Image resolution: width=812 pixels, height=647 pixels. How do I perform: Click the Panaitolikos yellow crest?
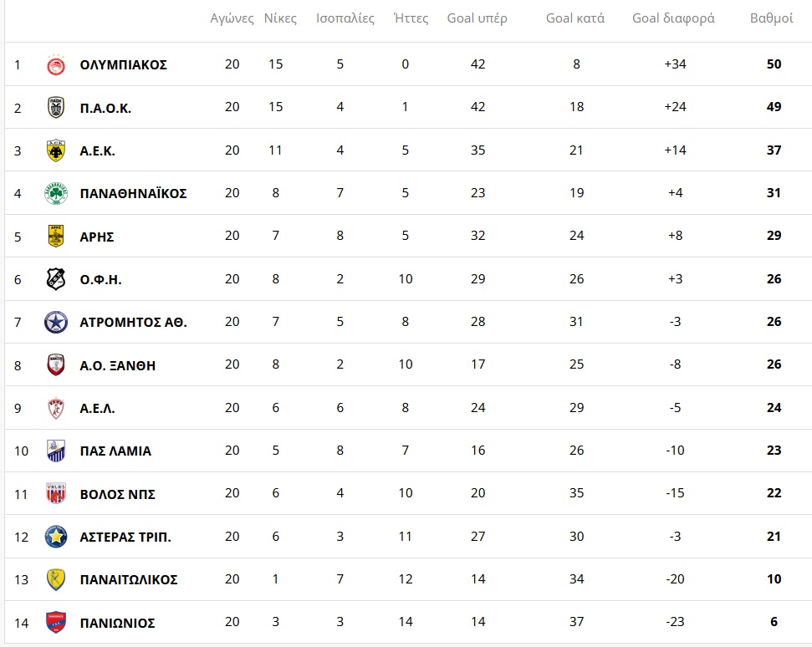tap(56, 579)
